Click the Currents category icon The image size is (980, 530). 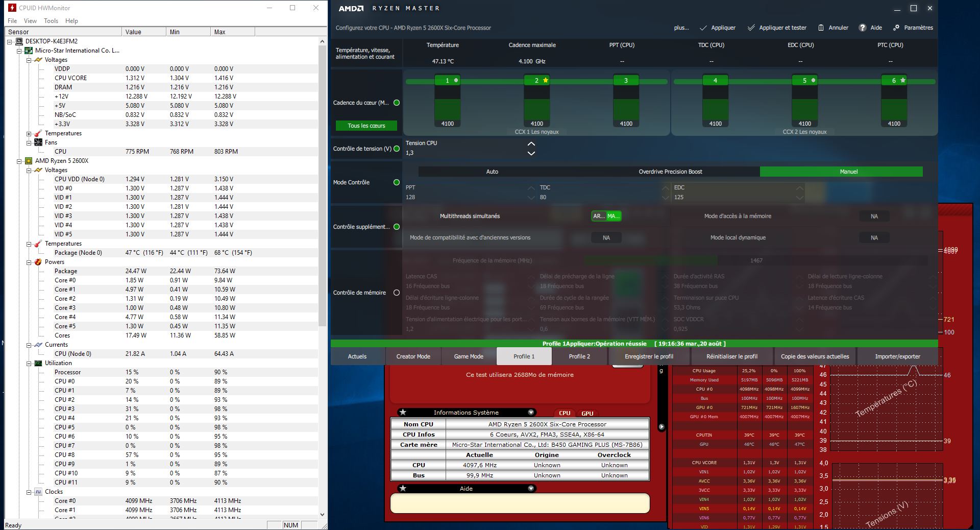coord(38,345)
